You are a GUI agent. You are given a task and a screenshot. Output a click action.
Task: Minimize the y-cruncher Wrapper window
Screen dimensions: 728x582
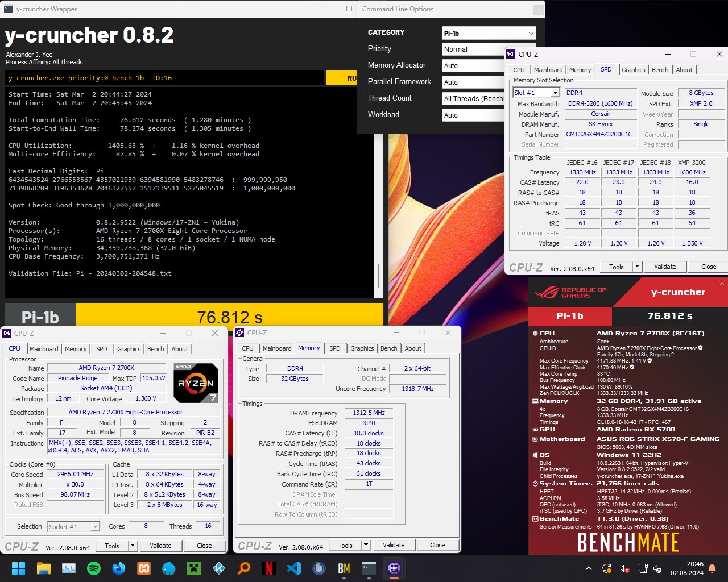click(x=324, y=9)
